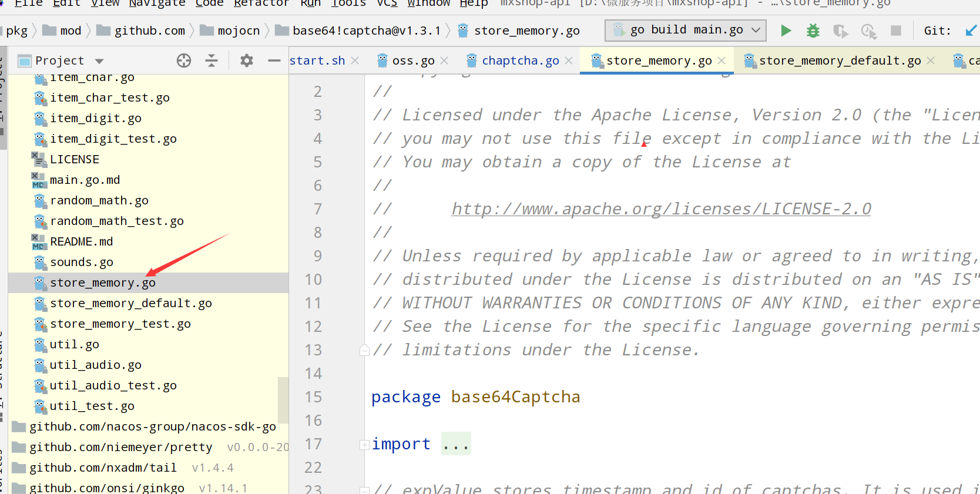Update project via Git blue arrow
The height and width of the screenshot is (494, 980).
(971, 31)
